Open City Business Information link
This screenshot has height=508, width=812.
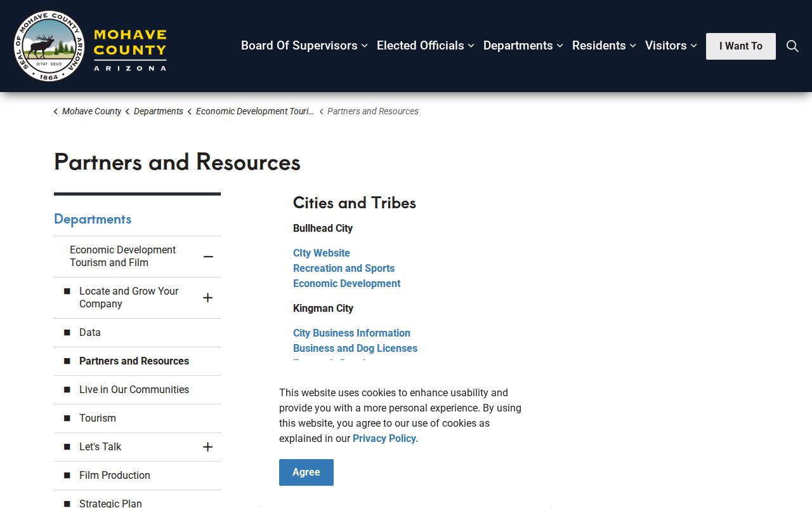tap(351, 333)
